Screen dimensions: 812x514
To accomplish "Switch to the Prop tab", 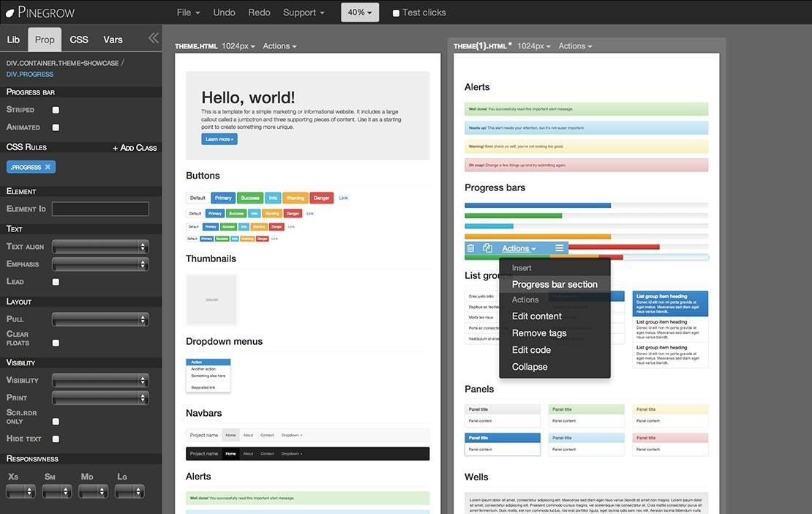I will (x=45, y=40).
